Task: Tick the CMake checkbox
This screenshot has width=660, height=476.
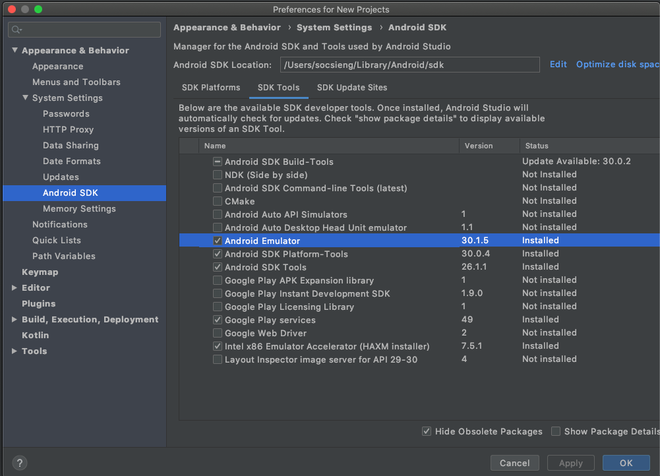Action: coord(217,201)
